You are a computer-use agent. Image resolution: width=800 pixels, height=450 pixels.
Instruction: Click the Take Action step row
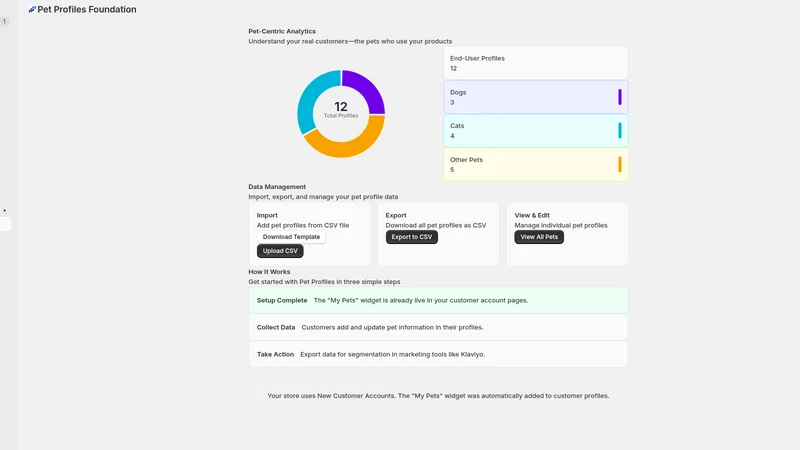click(438, 354)
